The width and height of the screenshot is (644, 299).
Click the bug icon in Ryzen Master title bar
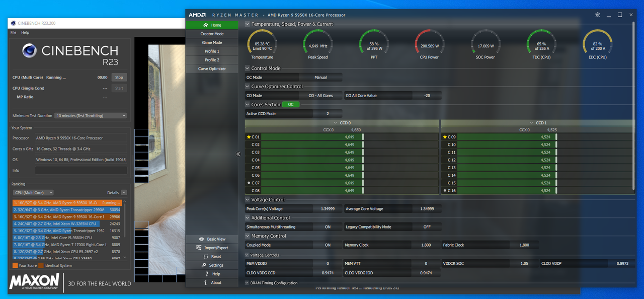597,15
